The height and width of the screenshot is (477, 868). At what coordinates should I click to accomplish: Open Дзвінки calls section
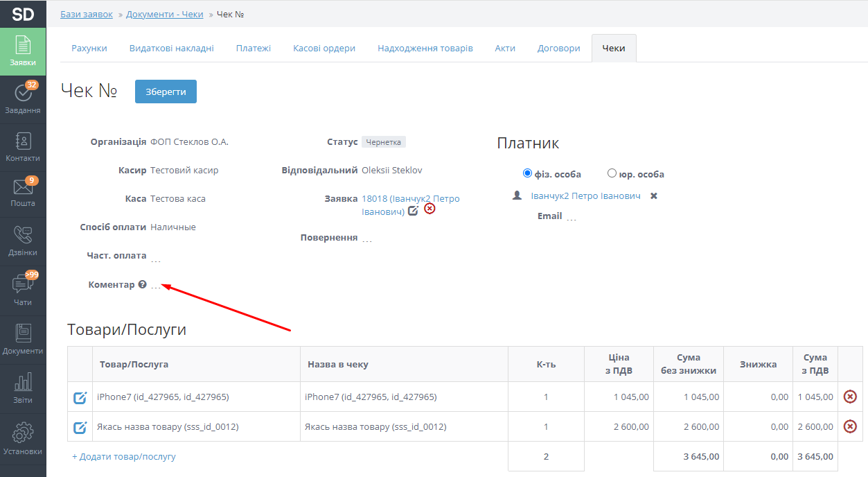point(23,241)
